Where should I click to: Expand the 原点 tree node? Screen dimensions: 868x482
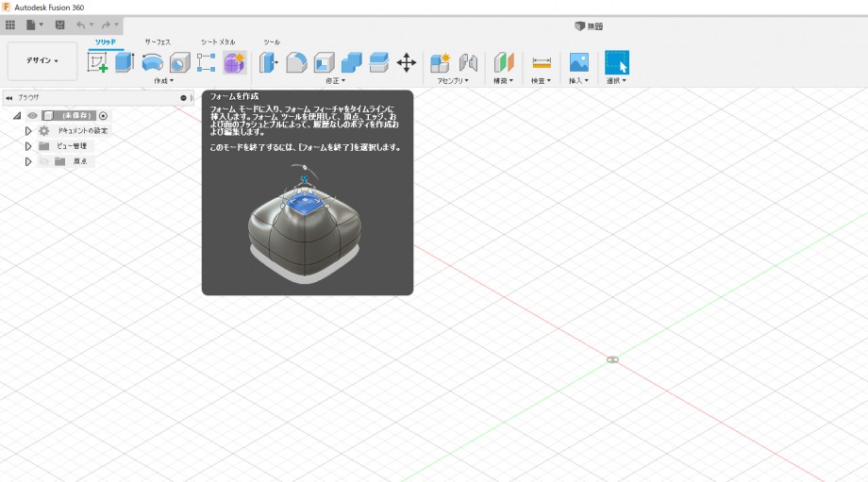[x=28, y=161]
